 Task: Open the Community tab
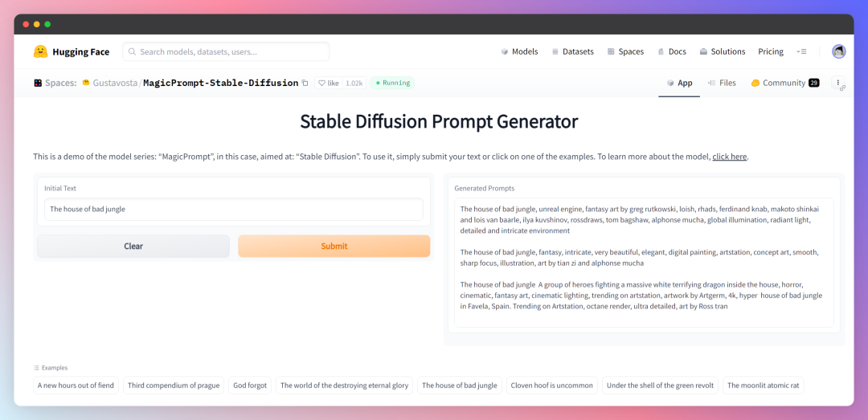pos(784,83)
